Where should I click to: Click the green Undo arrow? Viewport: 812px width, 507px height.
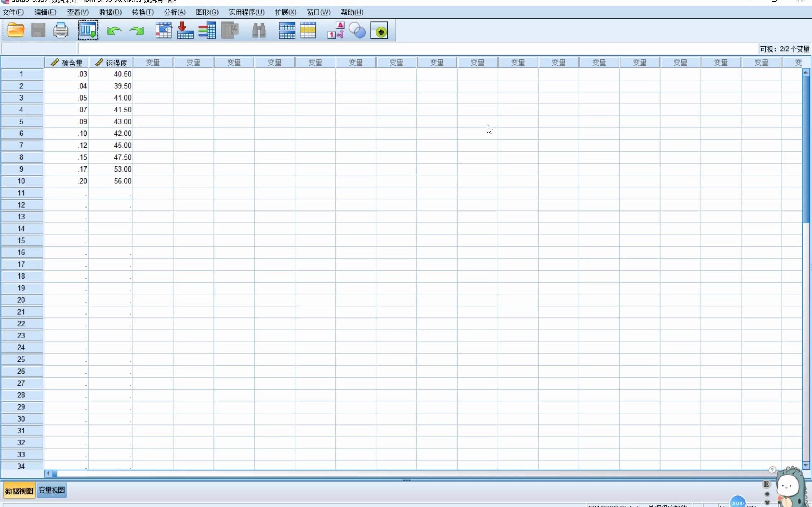coord(114,31)
